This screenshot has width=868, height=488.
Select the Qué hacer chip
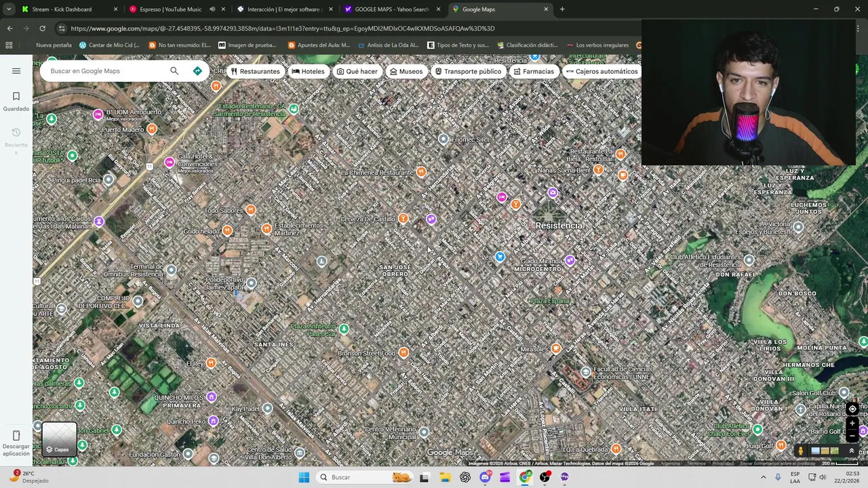tap(357, 71)
